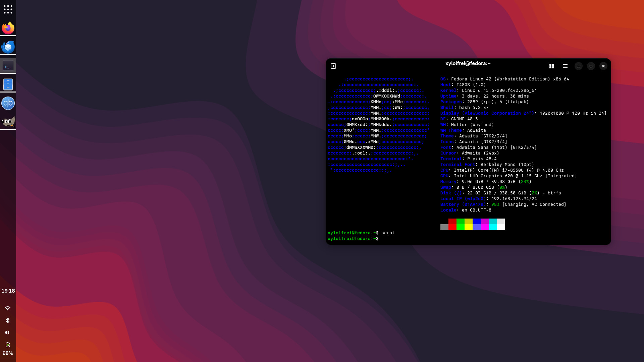
Task: Launch Firefox from the dock
Action: tap(8, 28)
